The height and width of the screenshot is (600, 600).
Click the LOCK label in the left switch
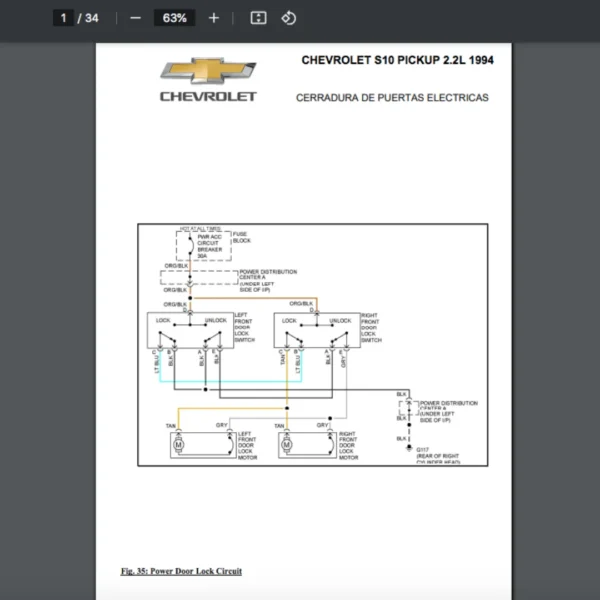point(163,320)
